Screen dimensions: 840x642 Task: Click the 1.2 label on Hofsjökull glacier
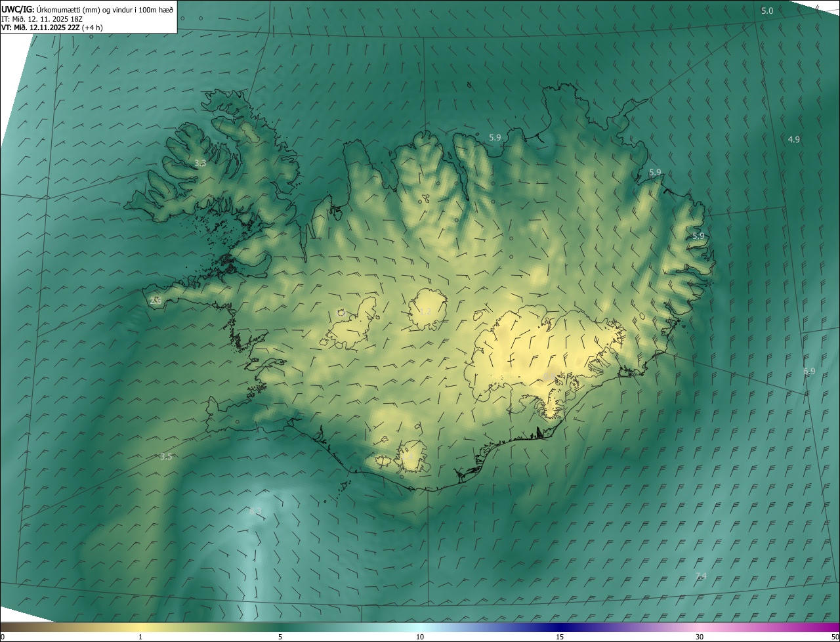pos(425,311)
